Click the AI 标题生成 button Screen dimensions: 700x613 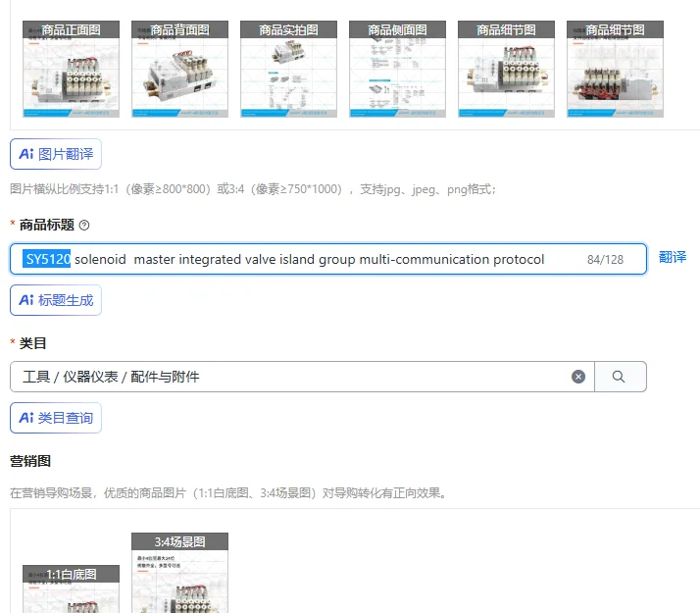click(56, 300)
